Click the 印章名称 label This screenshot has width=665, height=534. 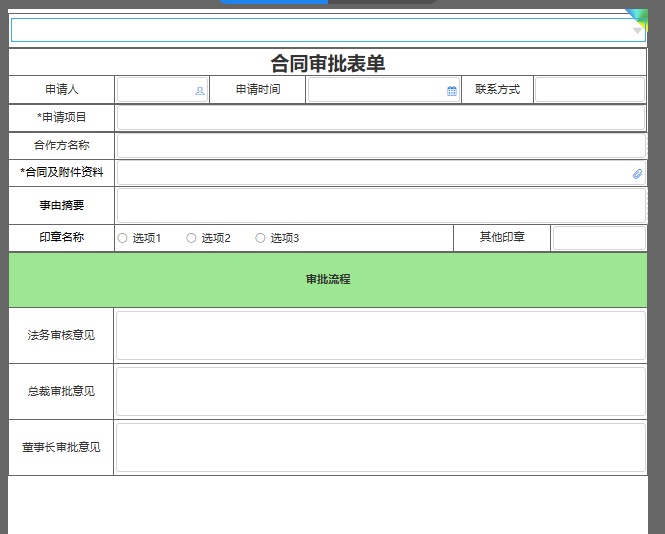[61, 237]
